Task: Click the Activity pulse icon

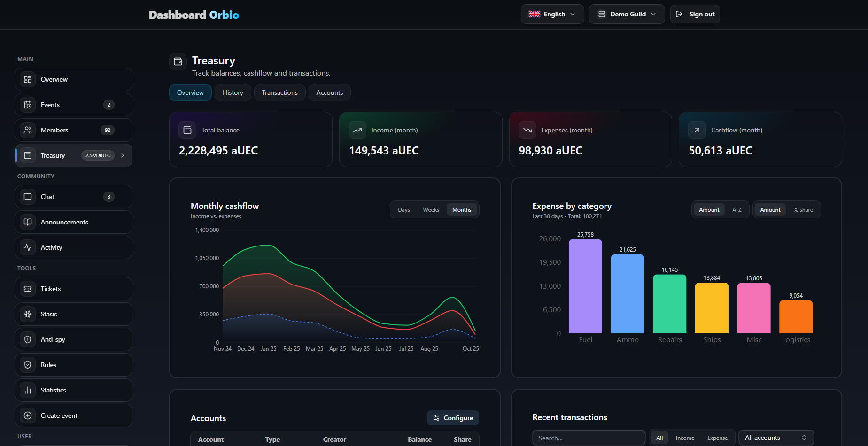Action: coord(28,247)
